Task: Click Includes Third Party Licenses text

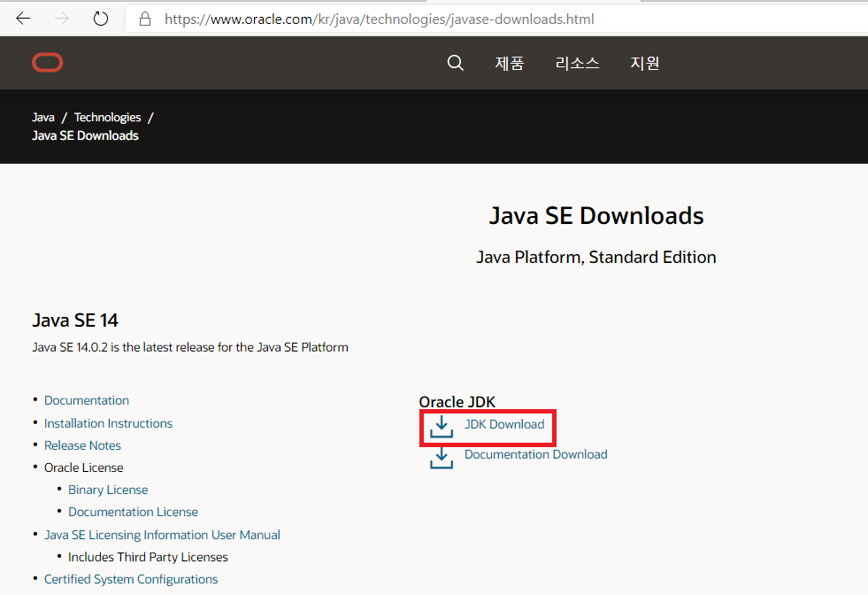Action: [x=148, y=557]
